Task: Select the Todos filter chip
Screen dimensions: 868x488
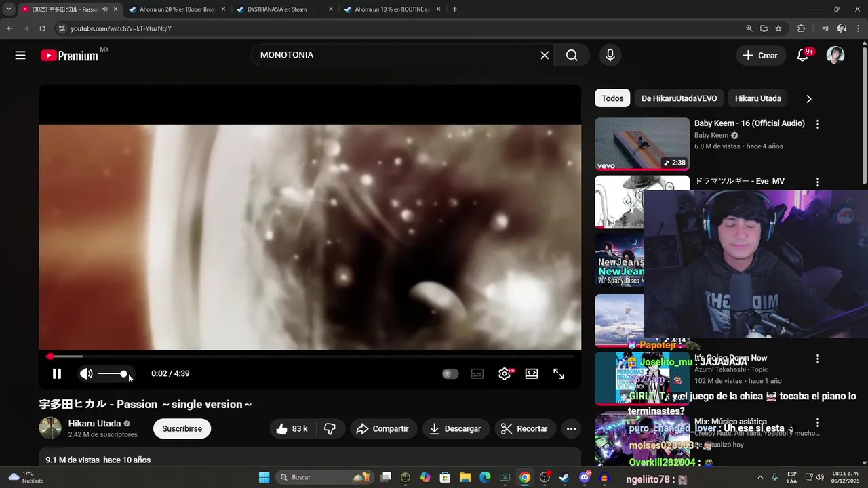Action: [x=612, y=98]
